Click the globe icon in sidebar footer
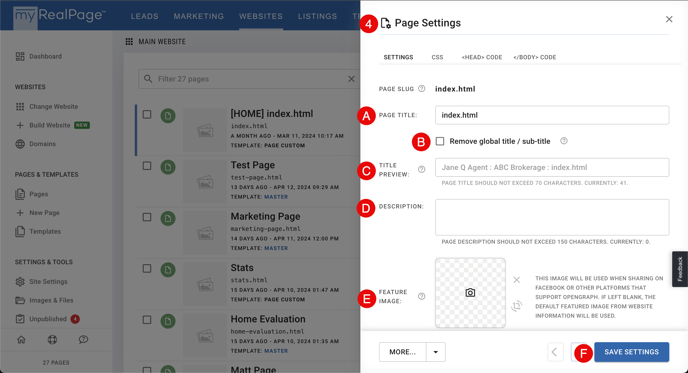 pos(52,339)
